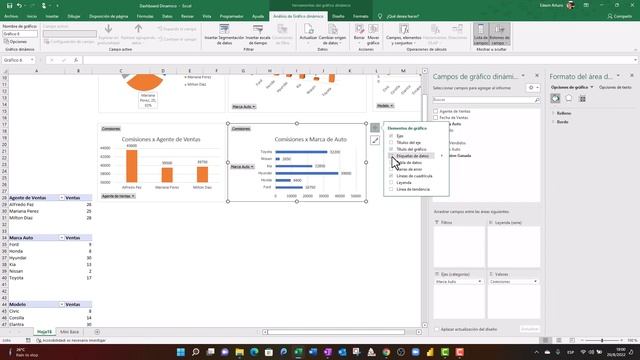Viewport: 640px width, 360px height.
Task: Switch to the Insertar ribbon tab
Action: (x=52, y=16)
